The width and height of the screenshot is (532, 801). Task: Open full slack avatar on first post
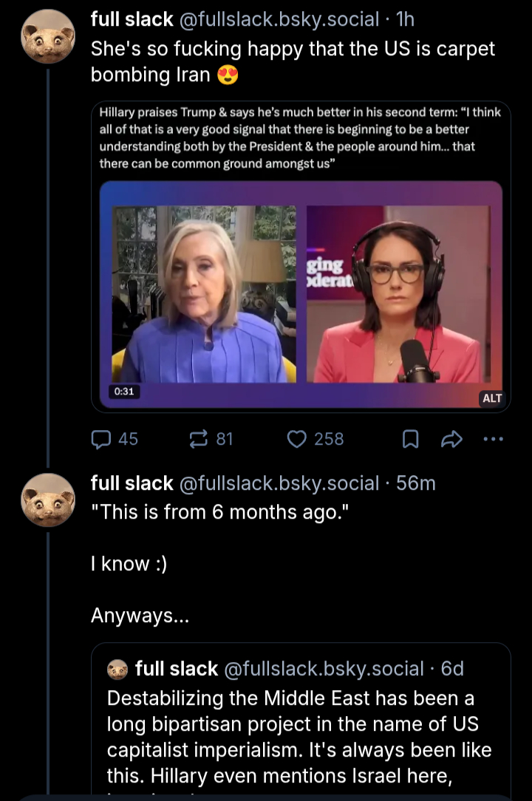point(47,37)
